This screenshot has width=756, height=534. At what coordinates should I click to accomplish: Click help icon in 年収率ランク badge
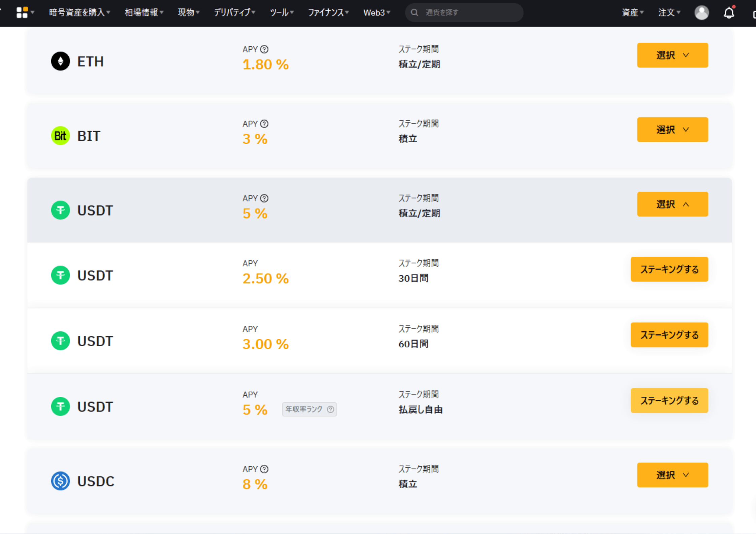pos(331,409)
